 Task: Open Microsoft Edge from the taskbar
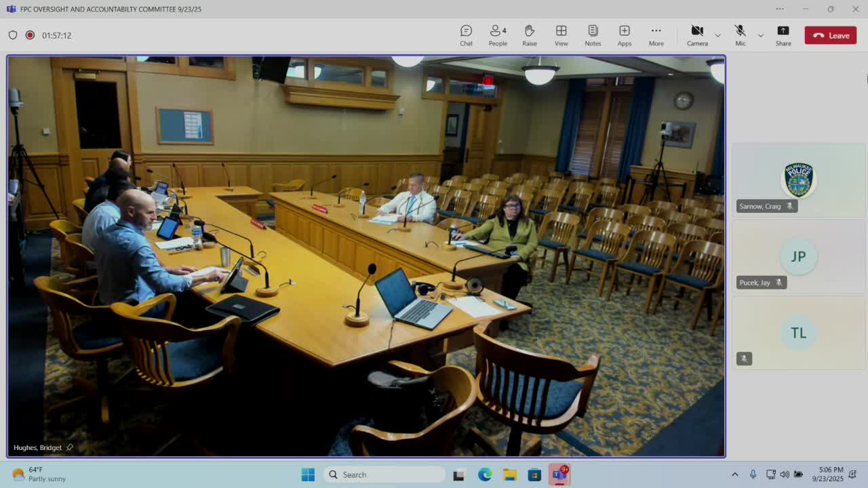[x=485, y=474]
